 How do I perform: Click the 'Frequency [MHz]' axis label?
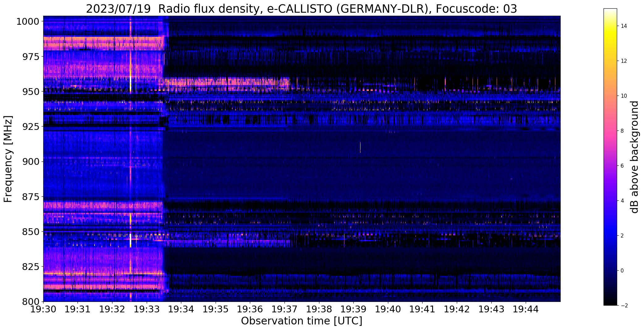[8, 159]
